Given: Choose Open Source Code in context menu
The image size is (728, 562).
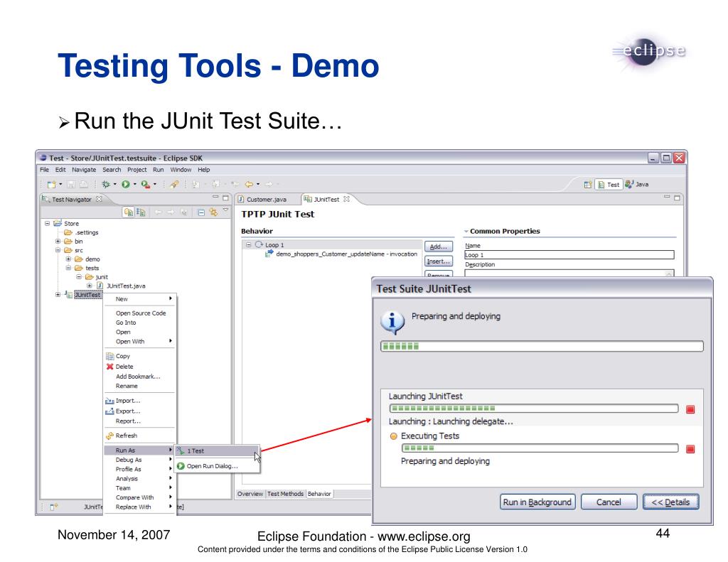Looking at the screenshot, I should point(141,313).
